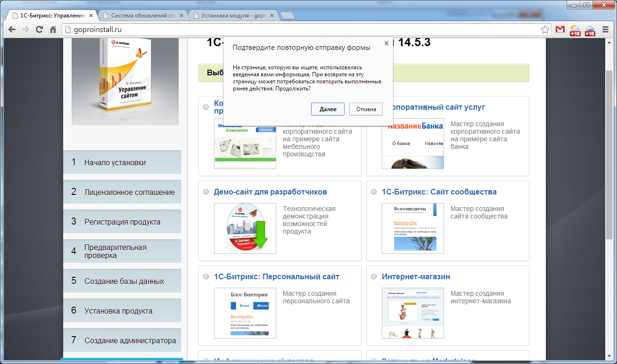This screenshot has width=617, height=364.
Task: Select 1С-Битрикс: Сайт сообщества radio button
Action: [374, 192]
